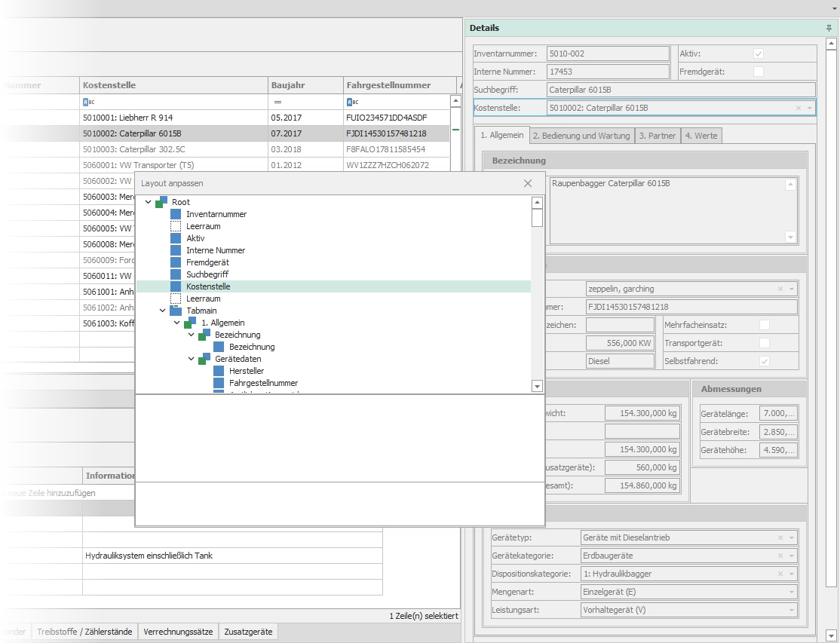Clear the Leistungsart field using the × icon
This screenshot has width=840, height=643.
coord(781,609)
